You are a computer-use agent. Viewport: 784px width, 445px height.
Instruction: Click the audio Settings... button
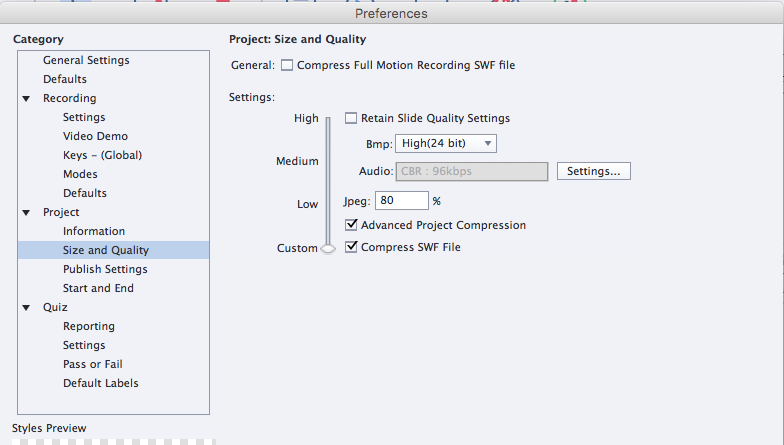[593, 171]
